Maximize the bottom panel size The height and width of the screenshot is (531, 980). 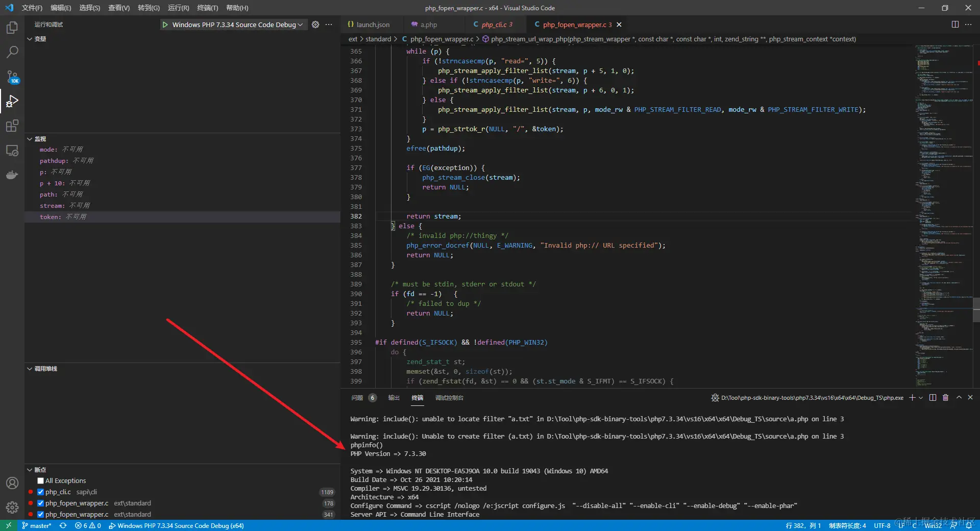tap(959, 398)
